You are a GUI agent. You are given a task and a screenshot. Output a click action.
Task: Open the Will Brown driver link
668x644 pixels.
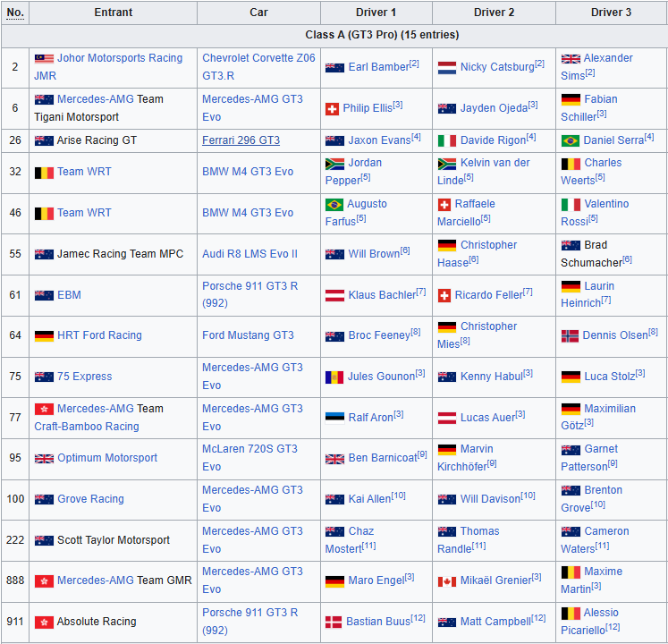(x=374, y=254)
